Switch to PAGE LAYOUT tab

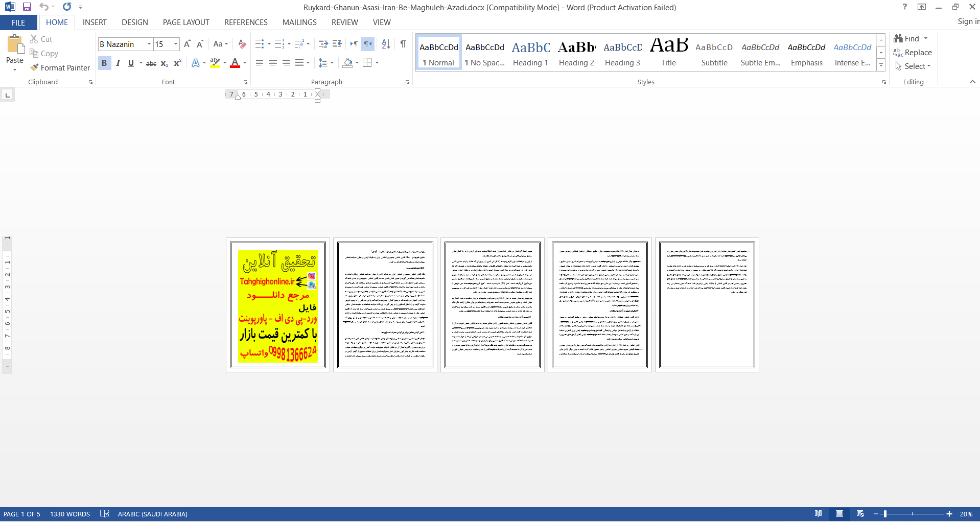pos(186,22)
